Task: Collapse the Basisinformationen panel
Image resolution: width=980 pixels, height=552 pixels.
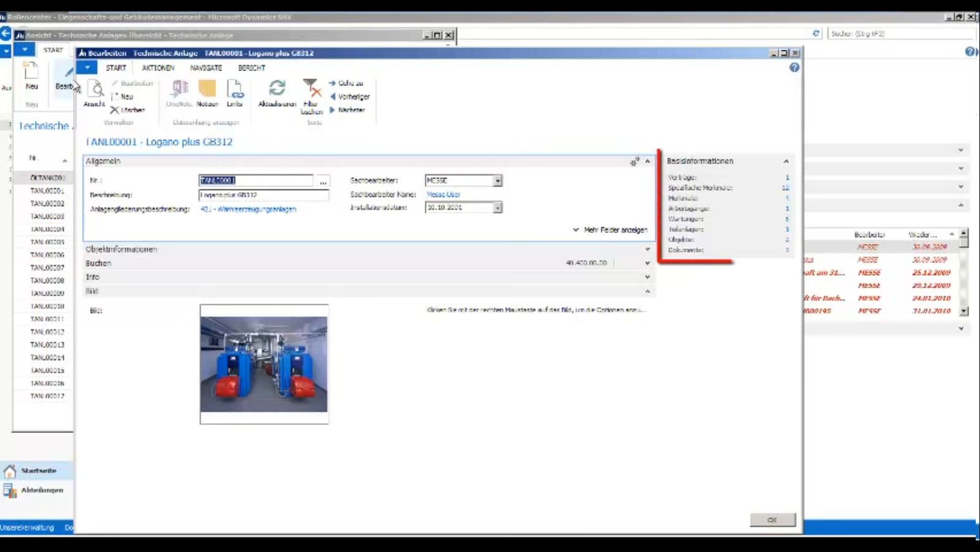Action: [786, 161]
